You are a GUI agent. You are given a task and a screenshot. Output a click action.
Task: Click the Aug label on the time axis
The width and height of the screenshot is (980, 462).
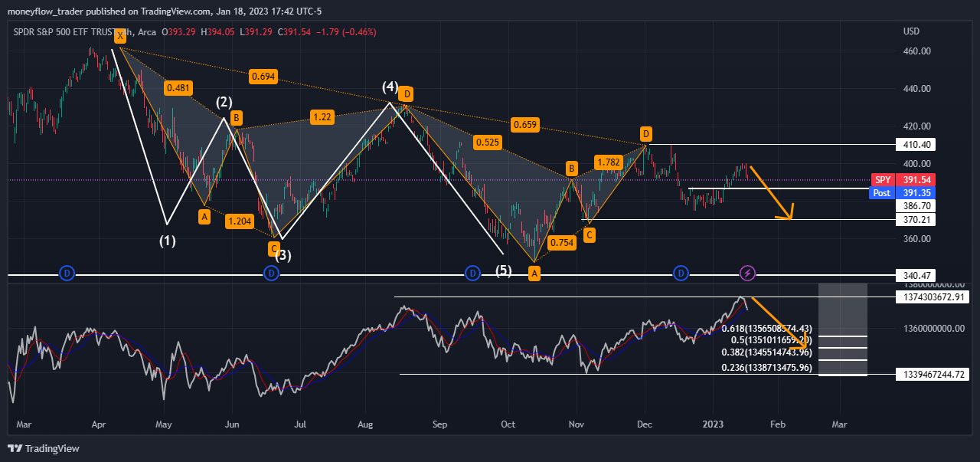(x=365, y=424)
